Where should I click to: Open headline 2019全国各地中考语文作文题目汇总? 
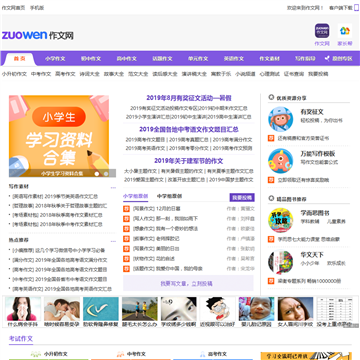click(189, 129)
